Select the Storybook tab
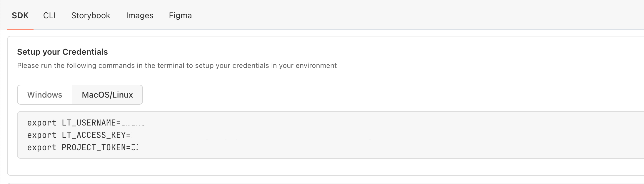The image size is (644, 184). (x=91, y=15)
